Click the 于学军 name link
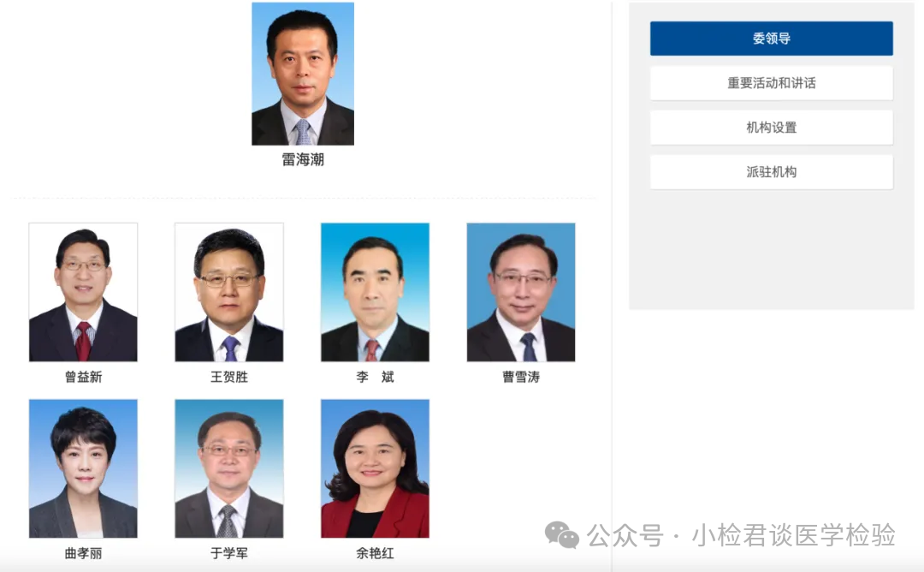 (x=229, y=553)
